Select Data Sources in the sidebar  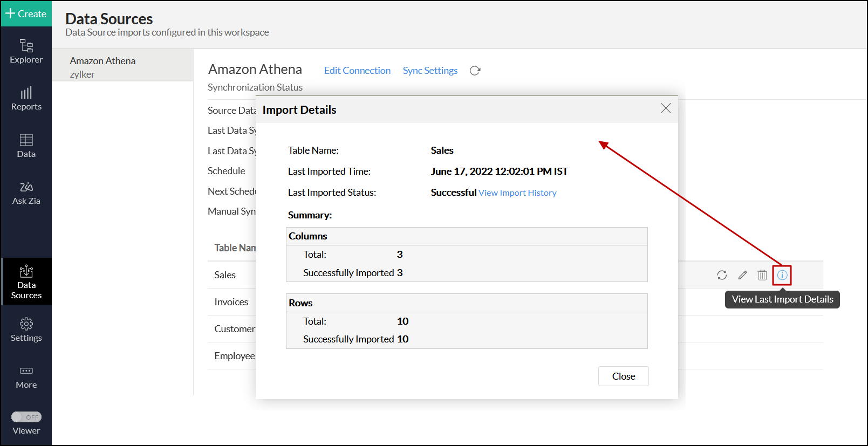26,282
